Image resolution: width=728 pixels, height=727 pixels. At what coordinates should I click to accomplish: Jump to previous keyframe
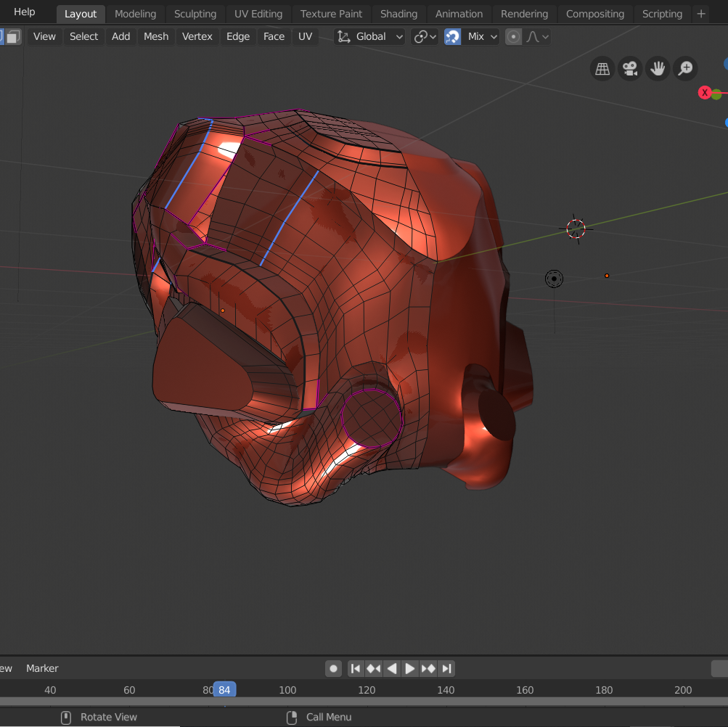374,668
